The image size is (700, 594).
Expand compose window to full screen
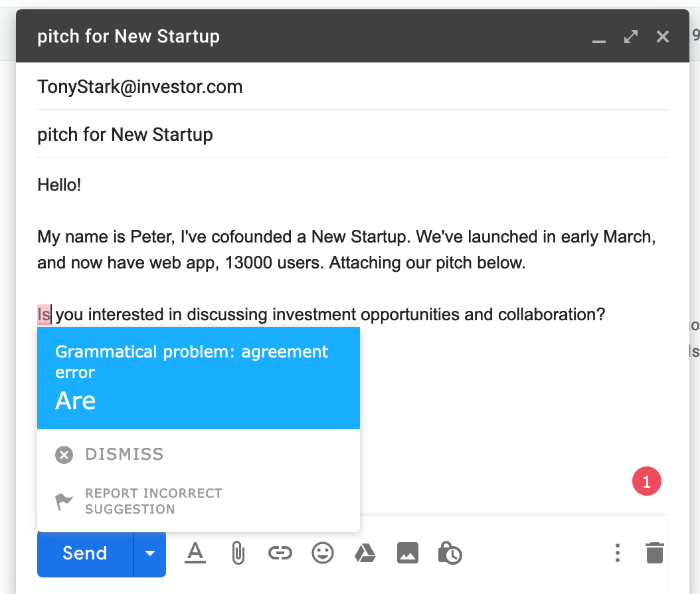pos(630,37)
